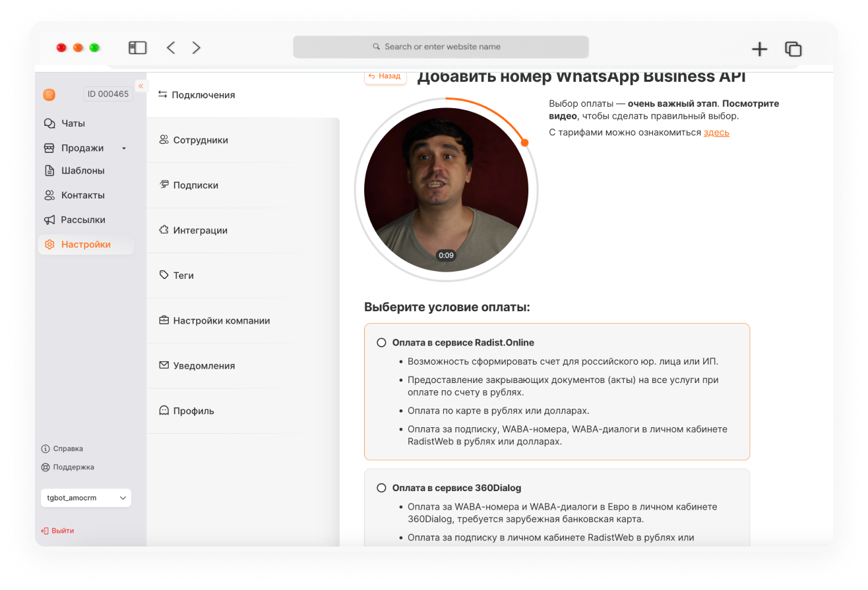Toggle the browser sidebar panel icon
Screen dimensions: 868x590
pyautogui.click(x=137, y=47)
